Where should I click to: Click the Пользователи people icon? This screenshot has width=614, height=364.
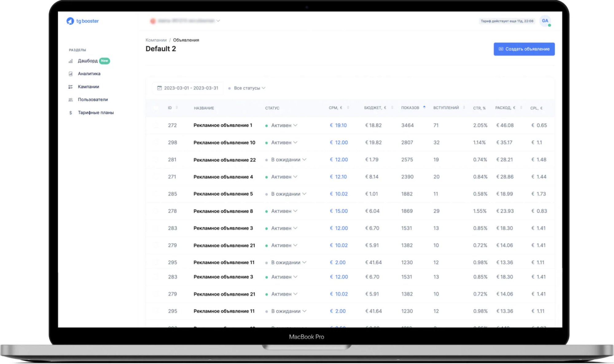click(71, 100)
